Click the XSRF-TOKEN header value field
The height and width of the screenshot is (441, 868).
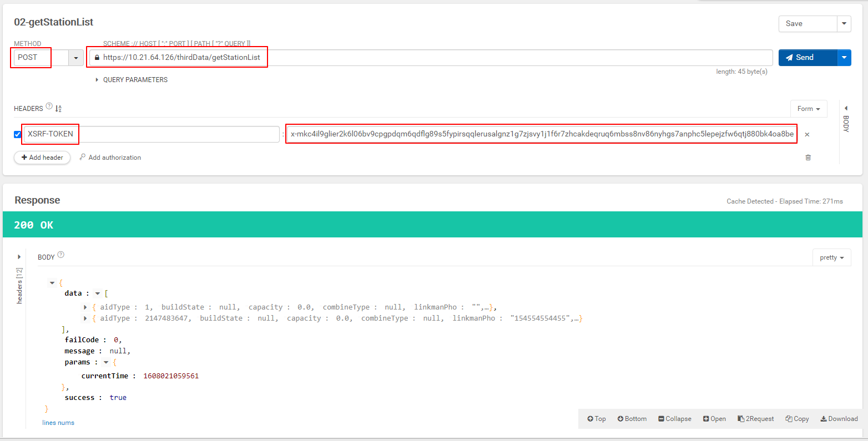[x=542, y=134]
